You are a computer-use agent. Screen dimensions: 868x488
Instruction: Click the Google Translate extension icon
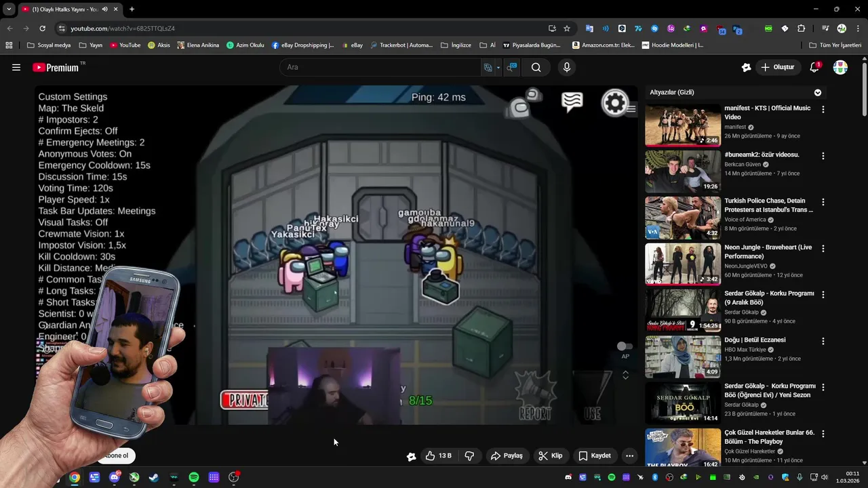pyautogui.click(x=589, y=28)
